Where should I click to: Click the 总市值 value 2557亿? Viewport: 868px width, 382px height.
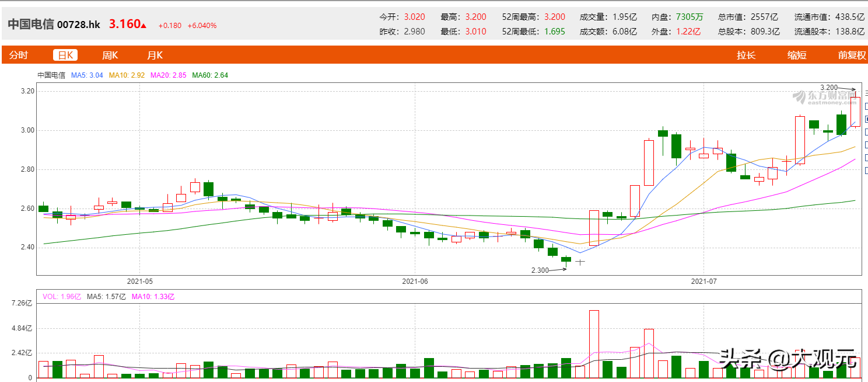pos(764,17)
